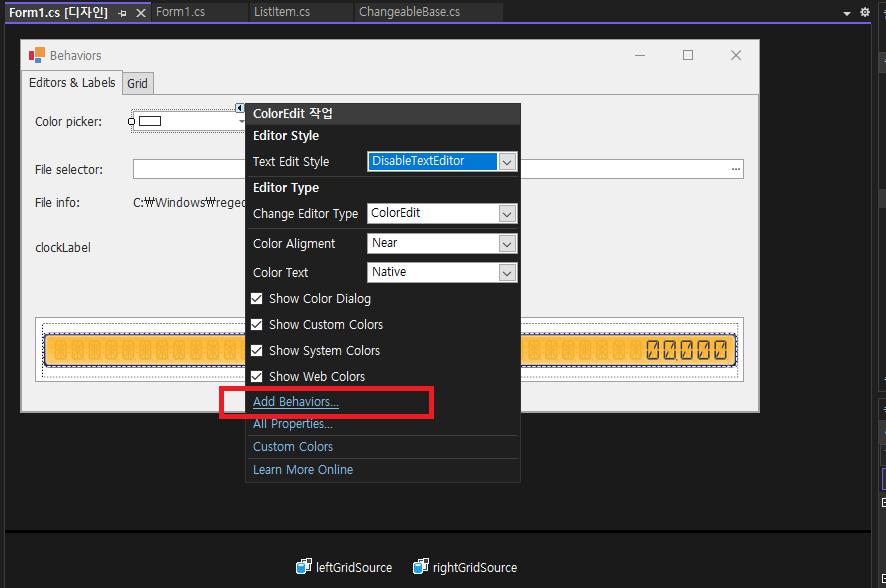Click the Behaviors form app icon

pos(37,55)
